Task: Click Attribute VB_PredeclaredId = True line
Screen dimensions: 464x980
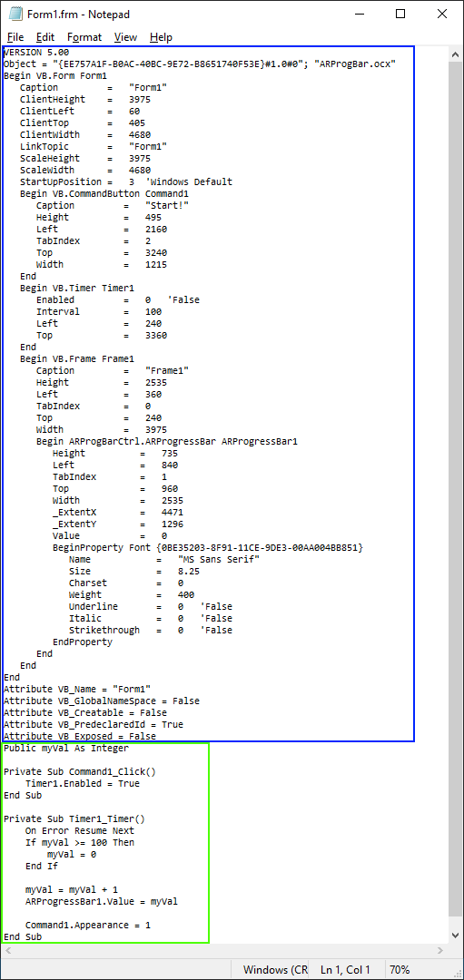Action: 94,725
